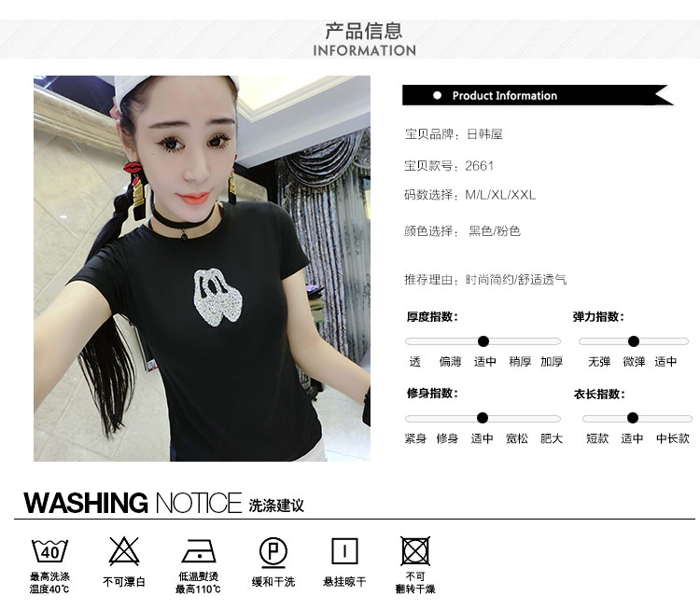This screenshot has width=700, height=610.
Task: Click the 透 thickness label
Action: (415, 362)
